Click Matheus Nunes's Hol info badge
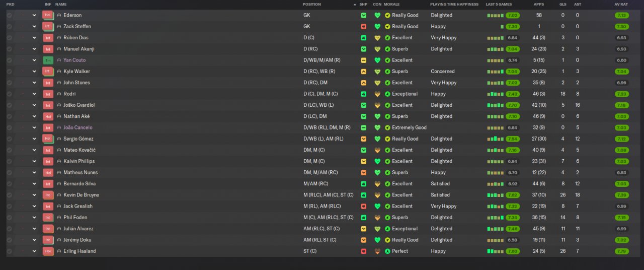The width and height of the screenshot is (644, 270). click(x=48, y=172)
